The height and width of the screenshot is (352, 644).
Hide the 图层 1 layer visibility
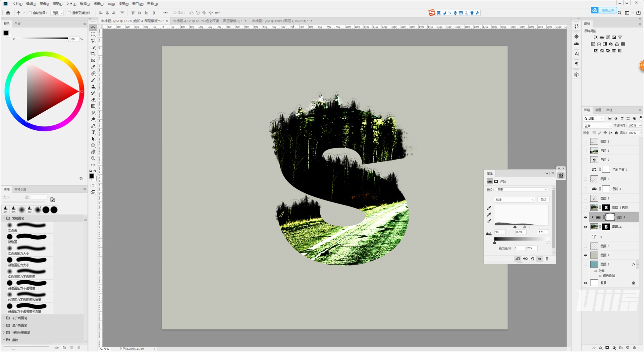586,227
